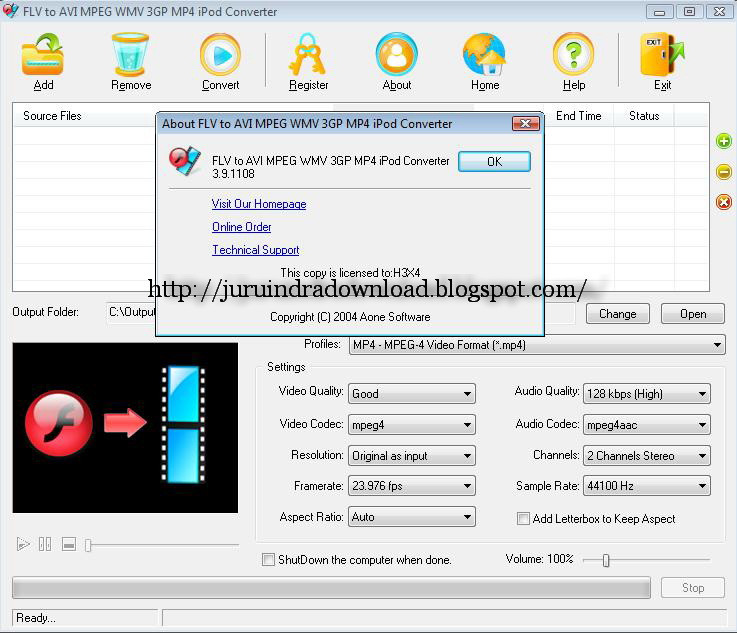Click the Stop button
The height and width of the screenshot is (633, 737).
[693, 588]
